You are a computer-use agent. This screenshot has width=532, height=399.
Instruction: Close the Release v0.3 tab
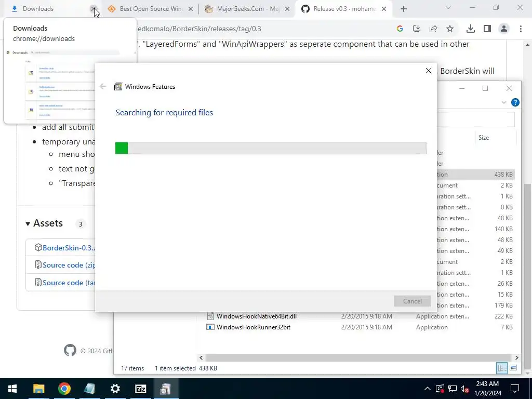tap(384, 9)
